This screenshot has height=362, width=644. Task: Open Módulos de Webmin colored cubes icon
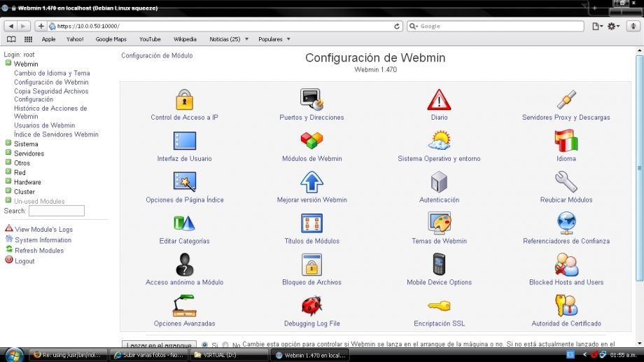coord(311,141)
